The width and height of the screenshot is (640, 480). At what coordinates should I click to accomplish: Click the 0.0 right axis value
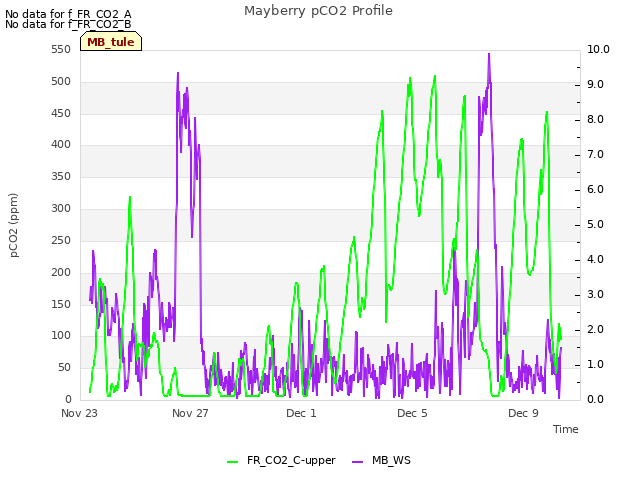pyautogui.click(x=596, y=400)
